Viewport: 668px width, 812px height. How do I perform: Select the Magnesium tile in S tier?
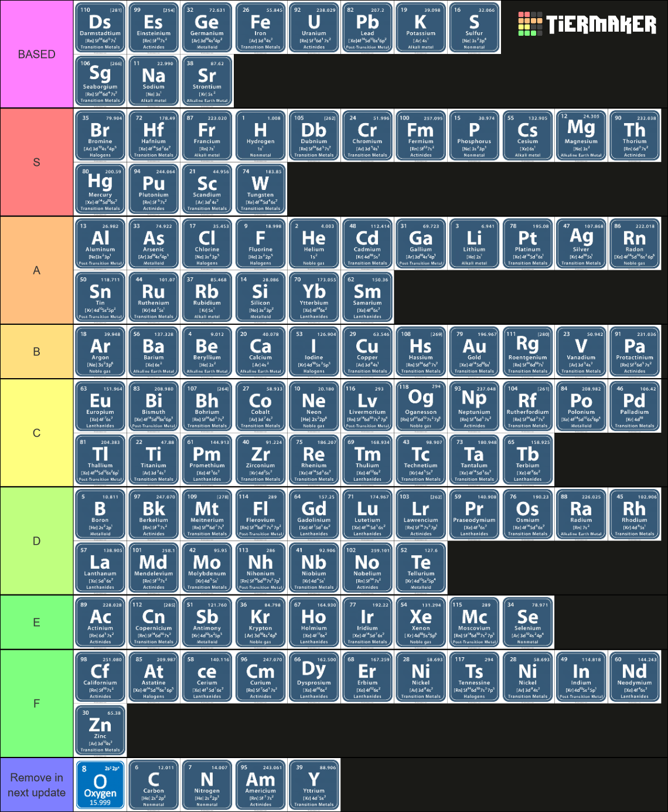(x=581, y=135)
